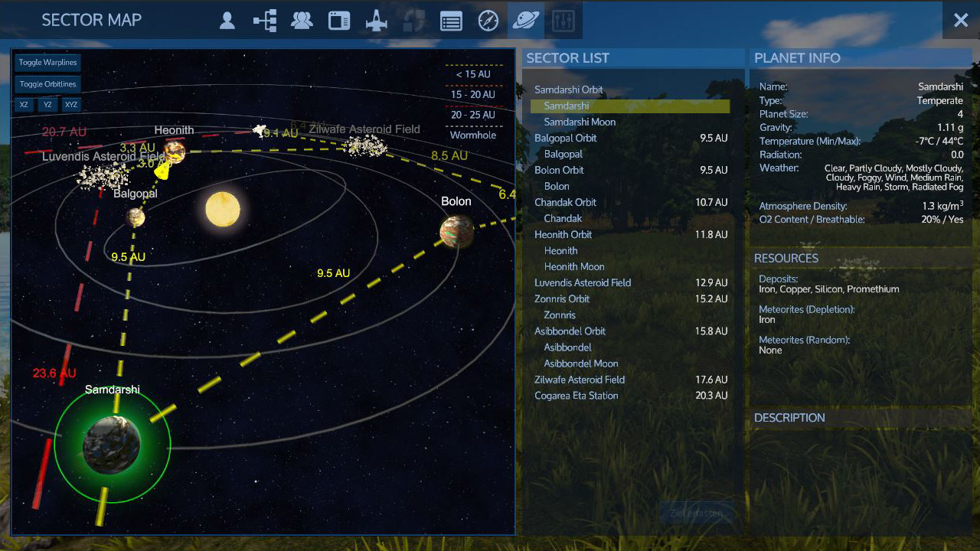Open the tech tree icon
This screenshot has width=980, height=551.
click(265, 21)
